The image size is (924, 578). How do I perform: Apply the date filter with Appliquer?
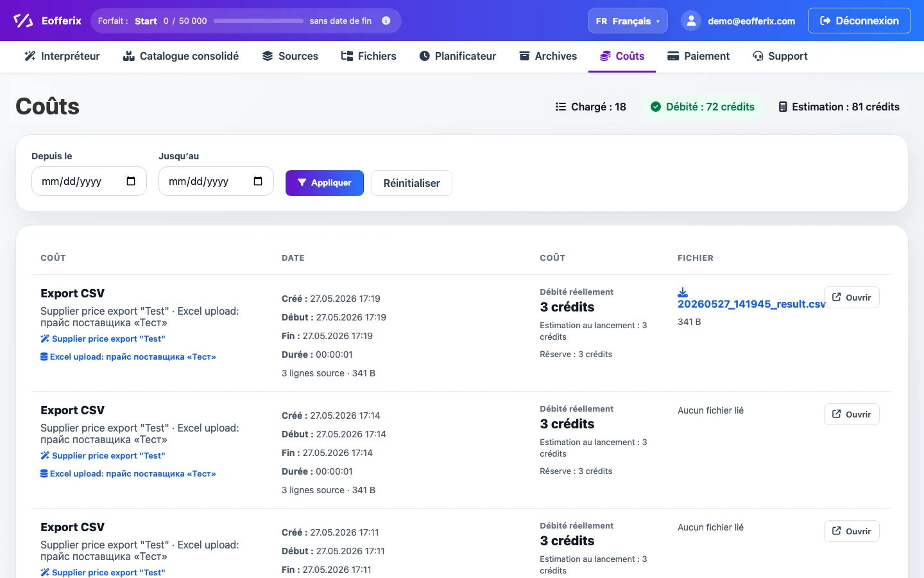[325, 183]
